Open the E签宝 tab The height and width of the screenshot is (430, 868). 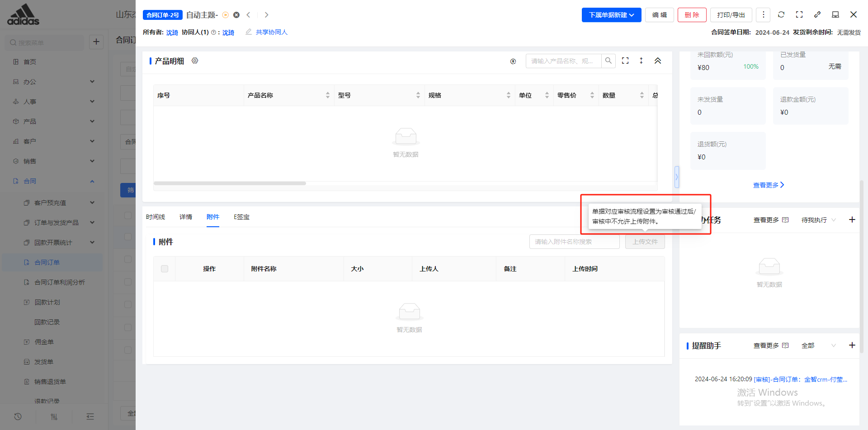(x=241, y=217)
